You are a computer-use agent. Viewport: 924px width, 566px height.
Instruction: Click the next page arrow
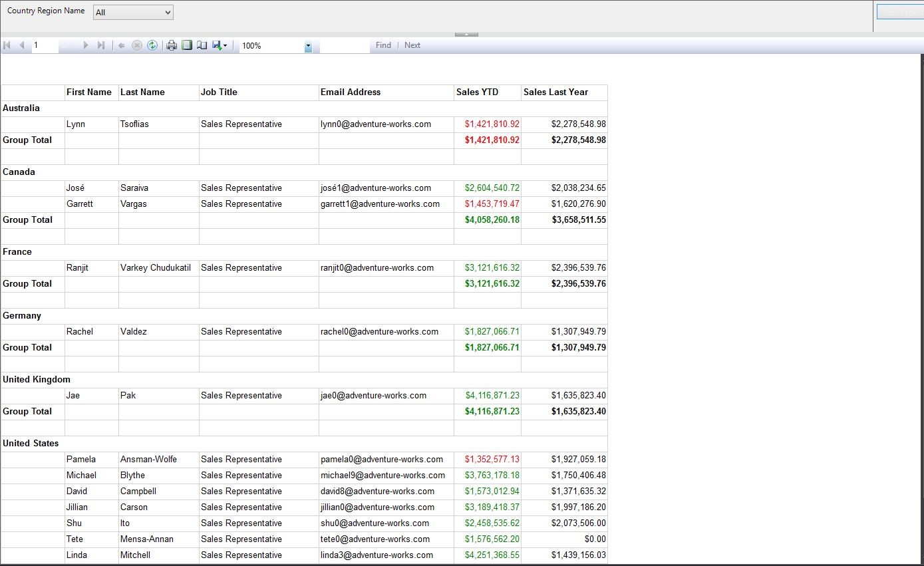coord(86,45)
